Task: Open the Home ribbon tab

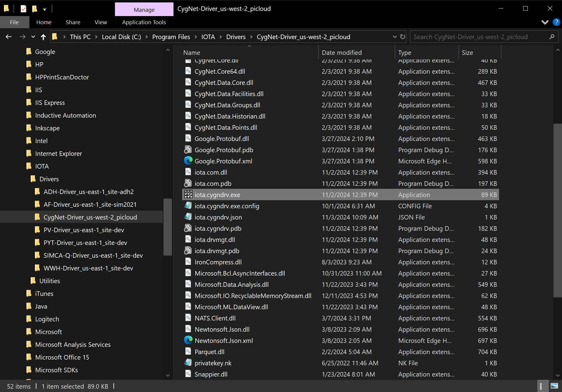Action: coord(44,22)
